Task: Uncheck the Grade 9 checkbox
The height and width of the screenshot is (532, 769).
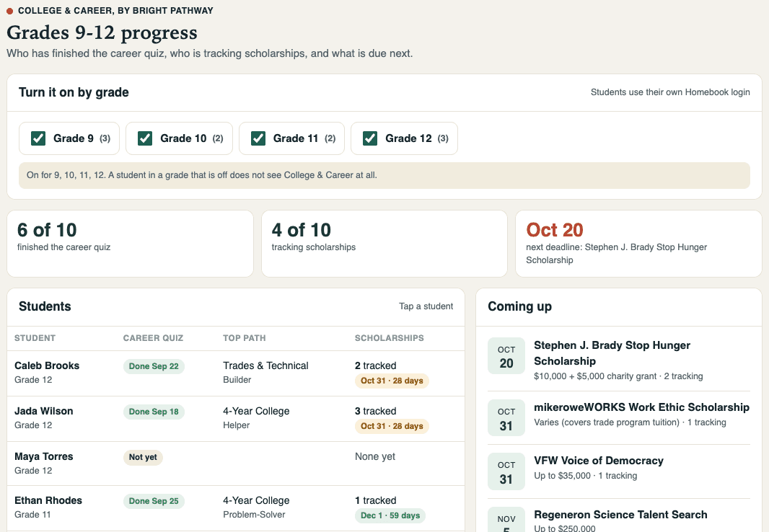Action: click(x=38, y=138)
